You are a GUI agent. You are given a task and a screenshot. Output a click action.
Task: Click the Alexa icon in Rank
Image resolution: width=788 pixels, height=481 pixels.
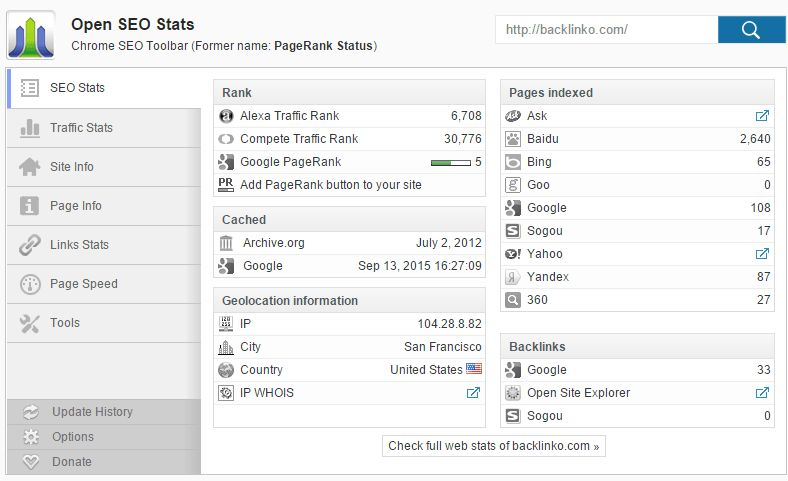[x=226, y=116]
